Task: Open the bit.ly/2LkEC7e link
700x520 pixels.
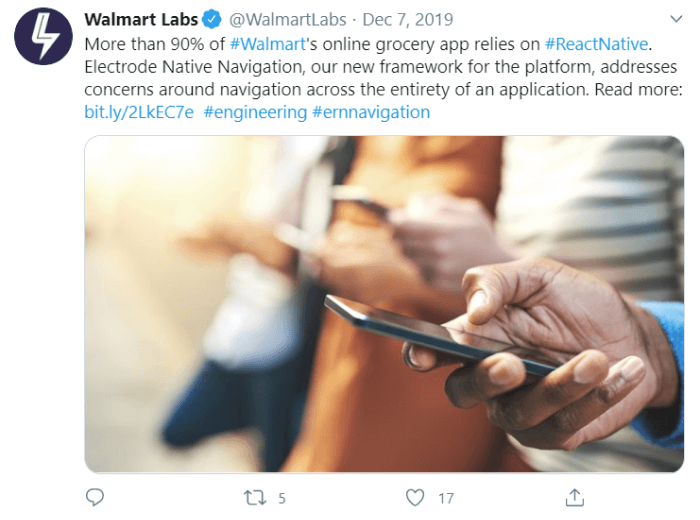Action: [x=139, y=112]
